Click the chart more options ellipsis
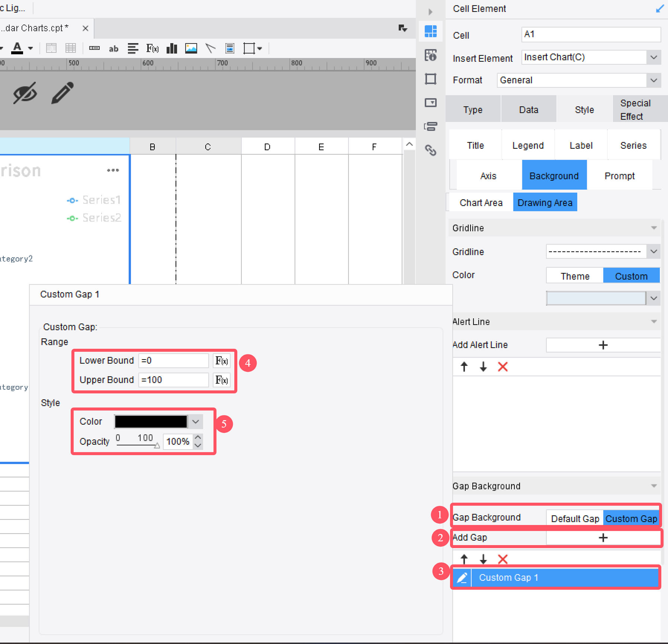The width and height of the screenshot is (668, 644). tap(113, 170)
